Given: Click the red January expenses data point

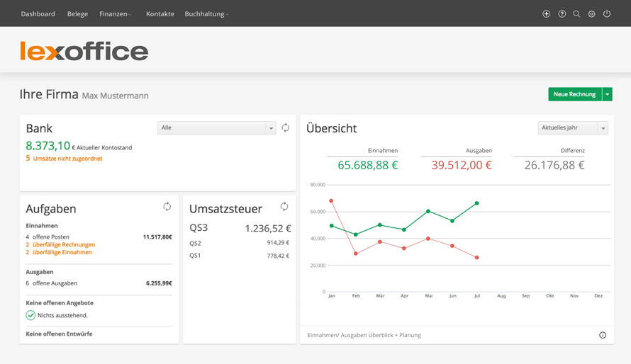Looking at the screenshot, I should click(x=331, y=201).
